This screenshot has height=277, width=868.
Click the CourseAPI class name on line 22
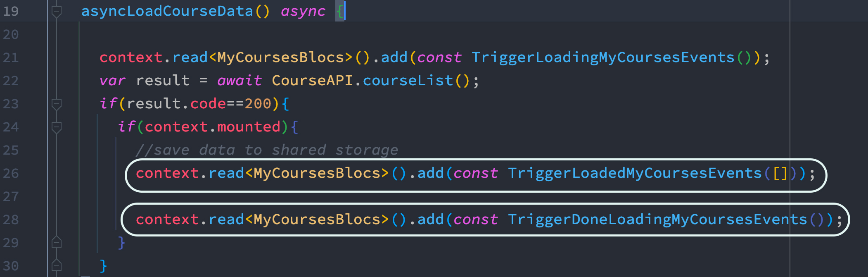coord(312,81)
